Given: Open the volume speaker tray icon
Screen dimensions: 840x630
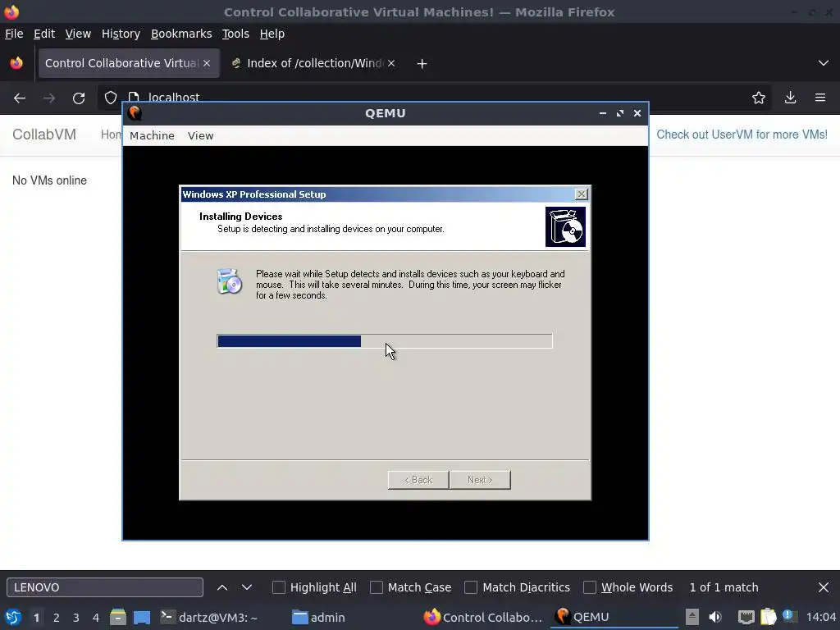Looking at the screenshot, I should pyautogui.click(x=715, y=617).
